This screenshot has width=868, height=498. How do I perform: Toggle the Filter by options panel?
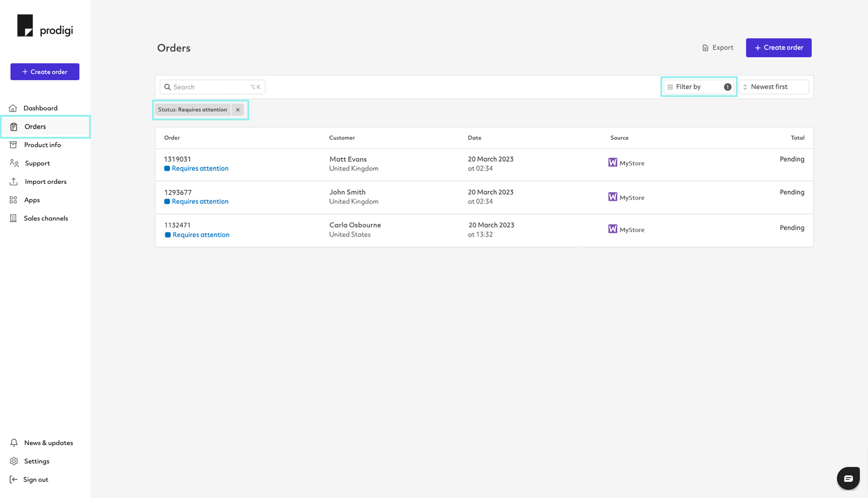coord(698,87)
